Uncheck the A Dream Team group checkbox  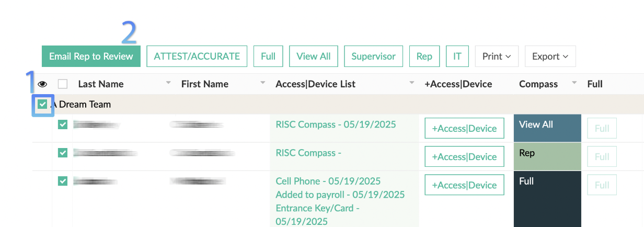coord(42,104)
